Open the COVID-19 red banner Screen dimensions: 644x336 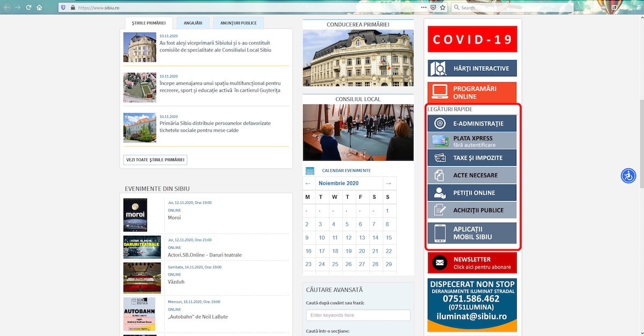tap(472, 39)
